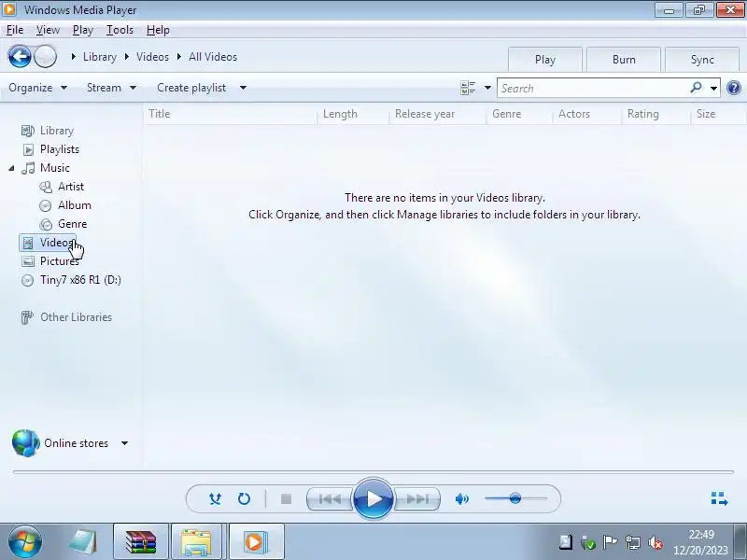Open the Online stores dropdown arrow

point(124,443)
